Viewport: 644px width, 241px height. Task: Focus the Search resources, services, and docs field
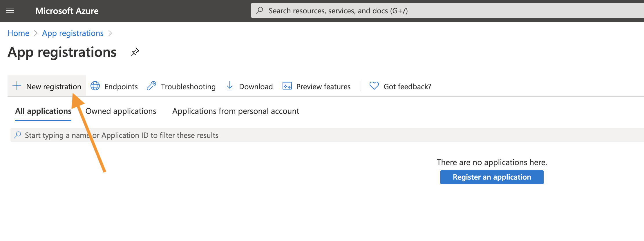pos(447,11)
